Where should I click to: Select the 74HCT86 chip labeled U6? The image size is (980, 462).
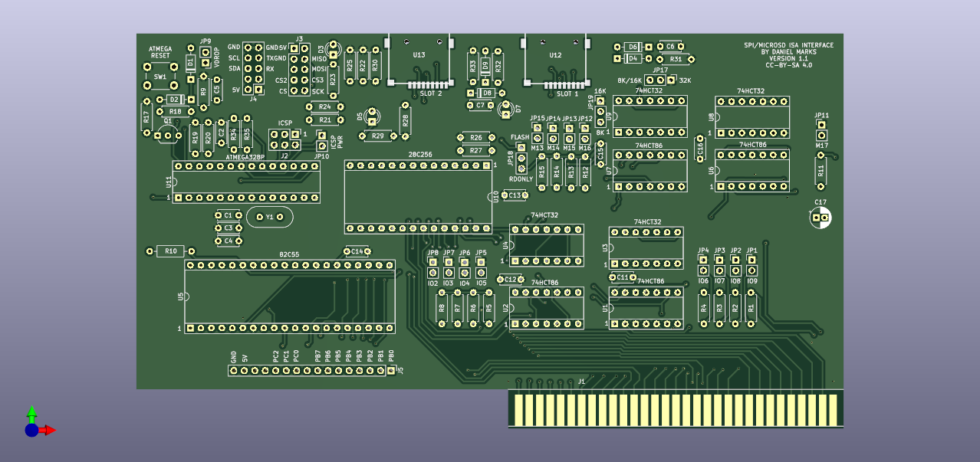pos(752,170)
